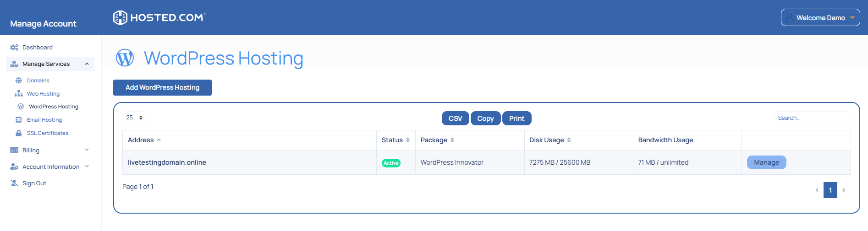Sort table by Status column arrows
This screenshot has width=868, height=231.
coord(407,140)
